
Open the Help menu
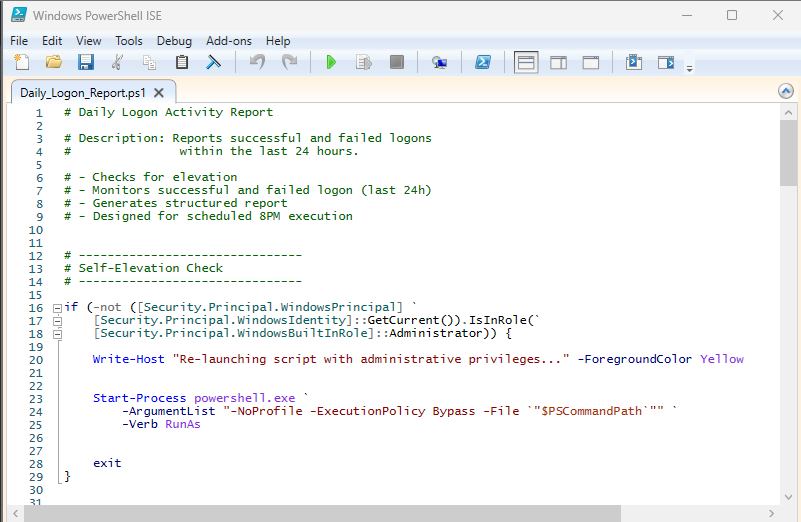[278, 41]
